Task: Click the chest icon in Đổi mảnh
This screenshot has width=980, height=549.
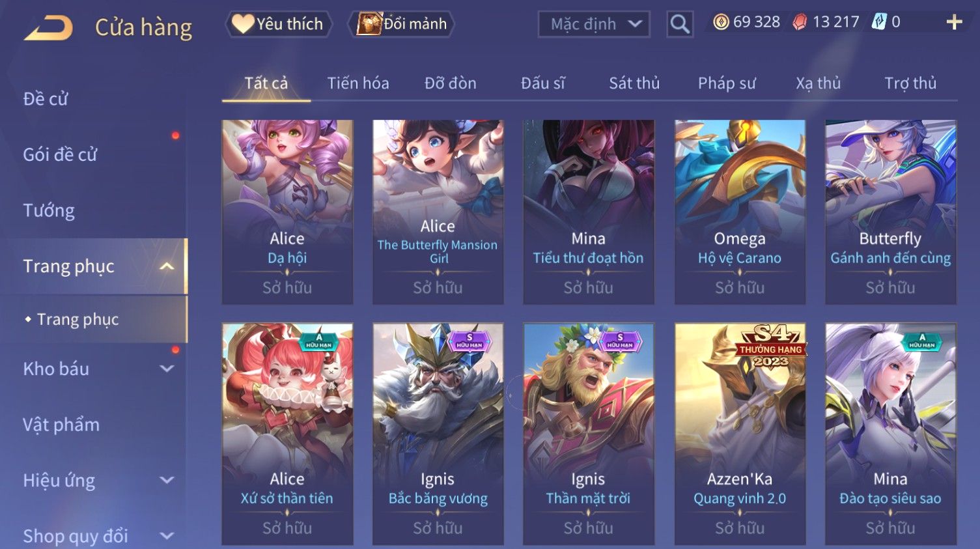Action: point(369,24)
